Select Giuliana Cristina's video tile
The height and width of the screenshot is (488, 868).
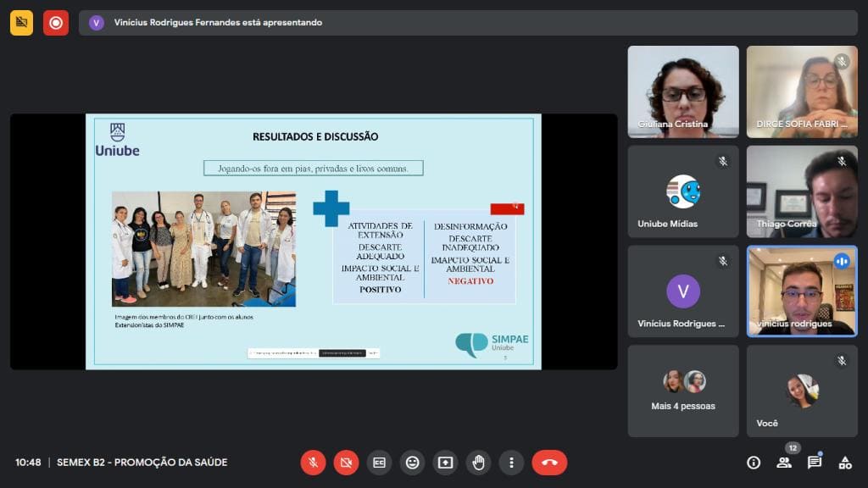(683, 91)
